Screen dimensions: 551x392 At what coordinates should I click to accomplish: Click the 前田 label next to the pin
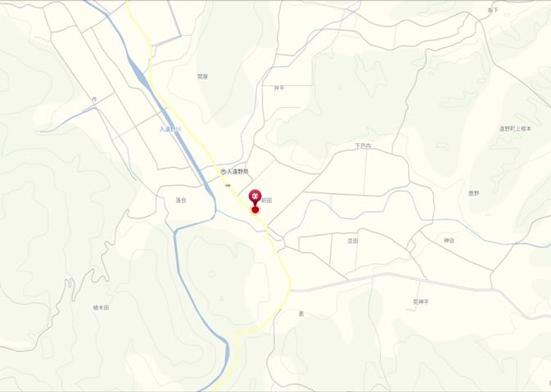click(x=267, y=201)
